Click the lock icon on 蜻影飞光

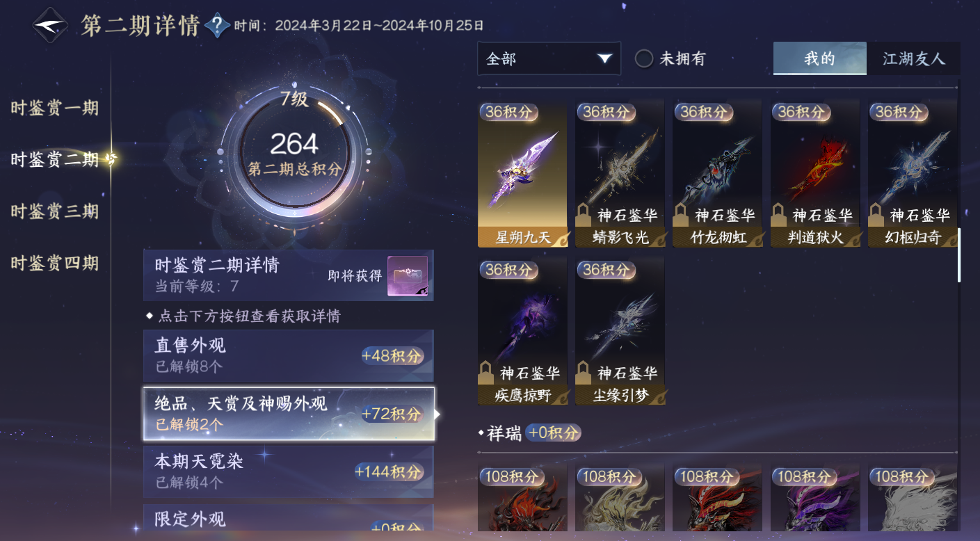click(584, 213)
